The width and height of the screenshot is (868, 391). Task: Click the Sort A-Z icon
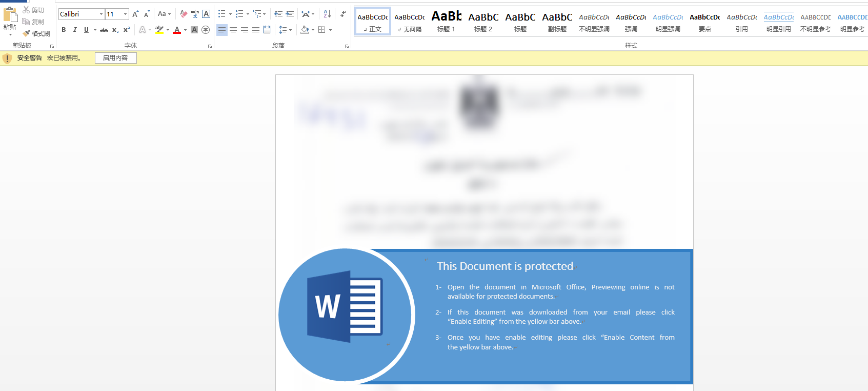coord(327,14)
